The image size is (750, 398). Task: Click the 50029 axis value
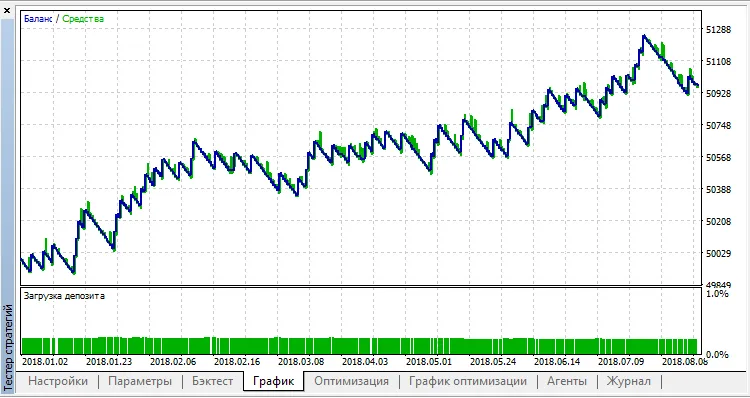click(x=719, y=254)
